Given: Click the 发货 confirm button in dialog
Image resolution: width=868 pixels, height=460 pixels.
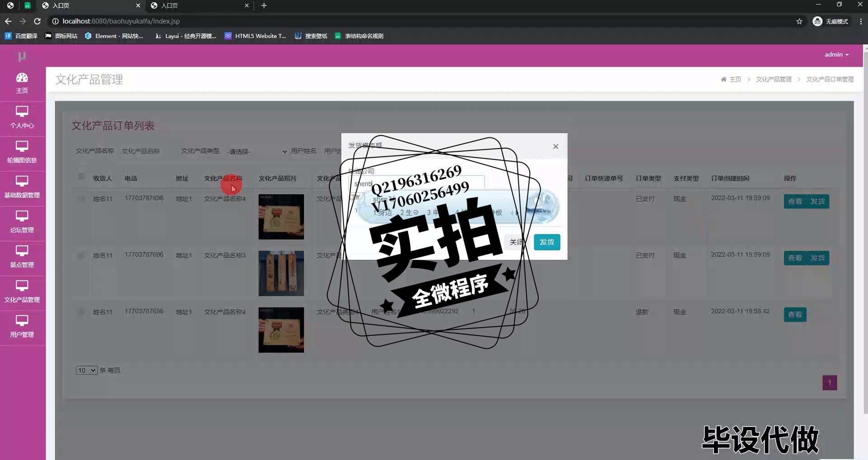Looking at the screenshot, I should click(x=547, y=242).
